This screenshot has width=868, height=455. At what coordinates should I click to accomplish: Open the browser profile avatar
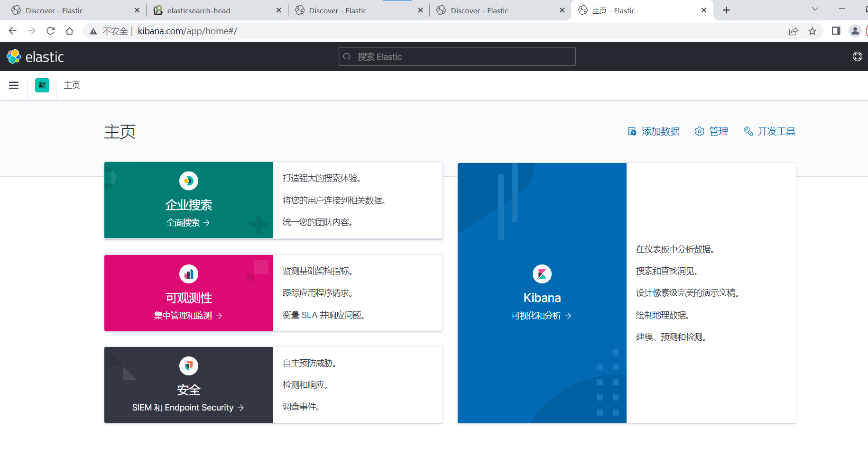(855, 31)
